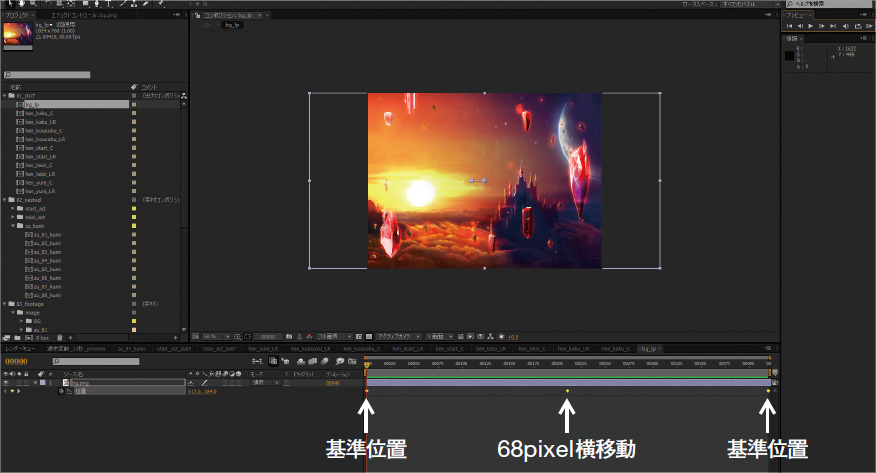
Task: Select the Zoom magnifier tool
Action: (x=34, y=3)
